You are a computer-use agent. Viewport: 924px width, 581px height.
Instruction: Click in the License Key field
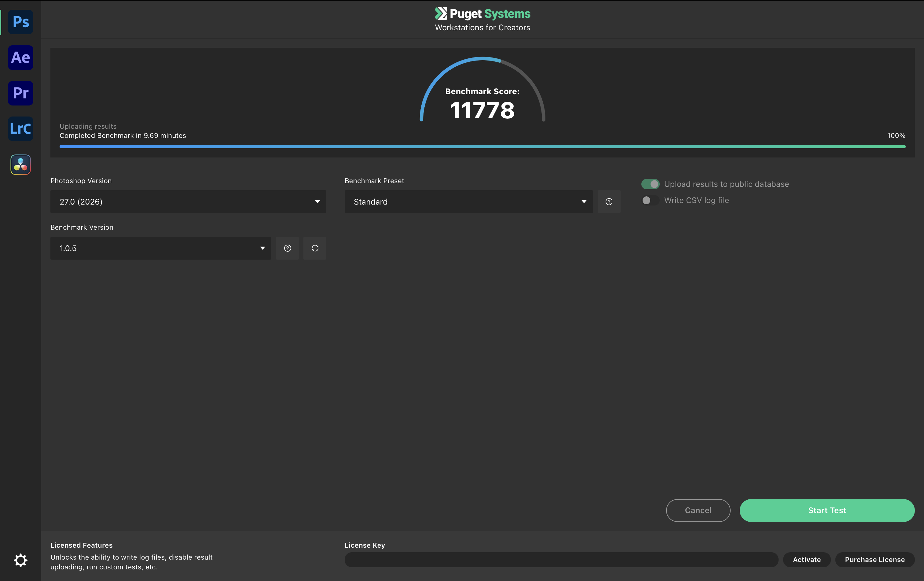click(561, 560)
